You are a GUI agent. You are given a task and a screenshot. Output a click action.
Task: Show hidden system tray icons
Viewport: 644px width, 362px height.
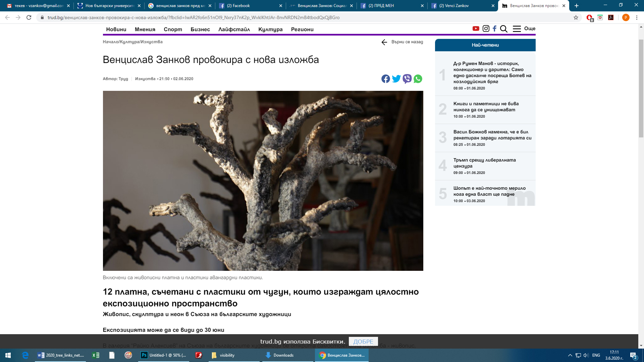tap(570, 355)
